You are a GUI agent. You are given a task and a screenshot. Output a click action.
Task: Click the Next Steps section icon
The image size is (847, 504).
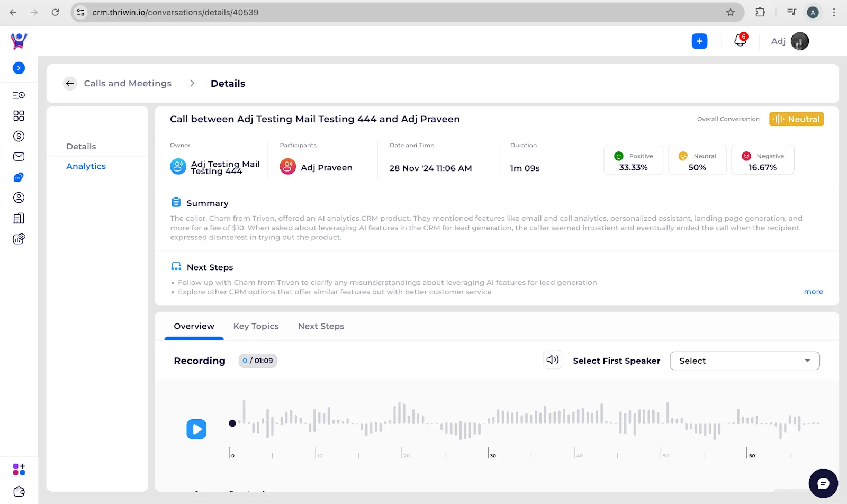[x=176, y=266]
